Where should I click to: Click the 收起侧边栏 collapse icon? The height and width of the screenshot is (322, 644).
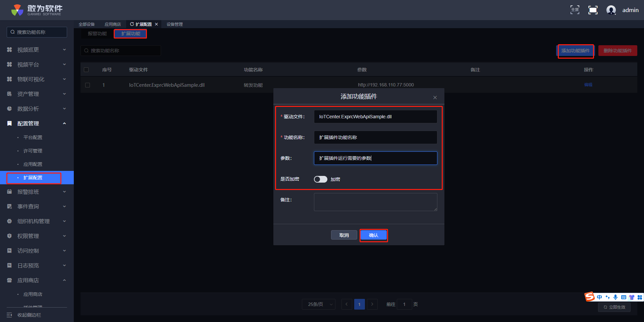(9, 315)
